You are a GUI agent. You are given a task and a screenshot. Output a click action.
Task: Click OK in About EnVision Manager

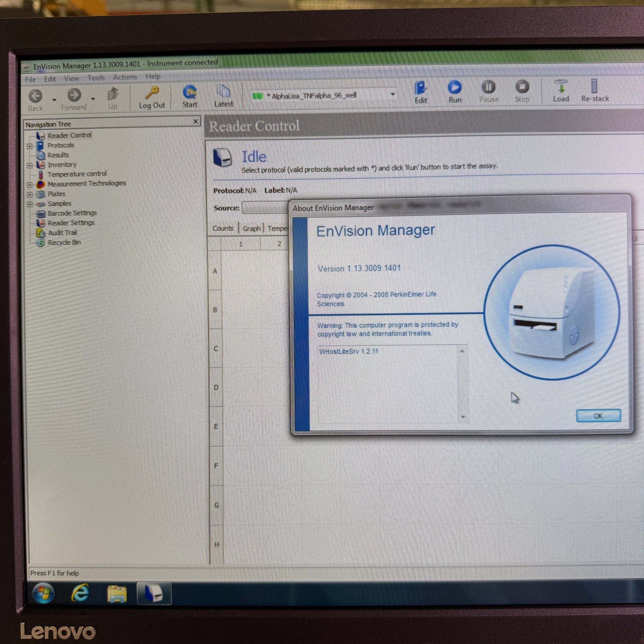point(598,416)
